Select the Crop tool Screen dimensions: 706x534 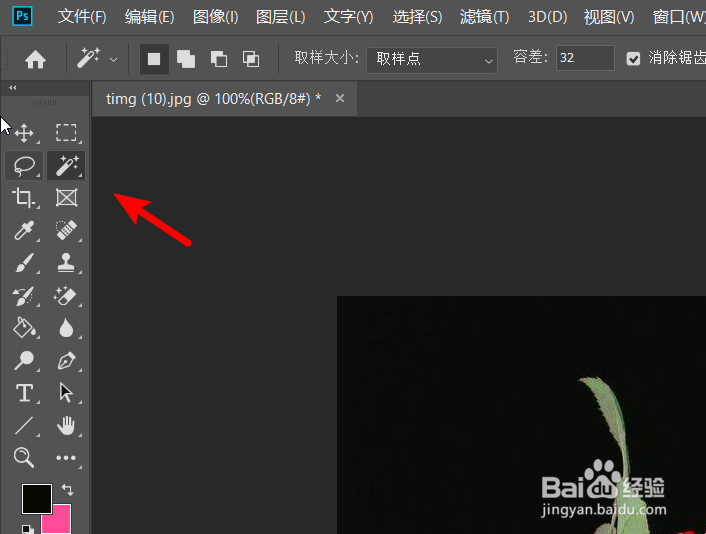(x=24, y=198)
